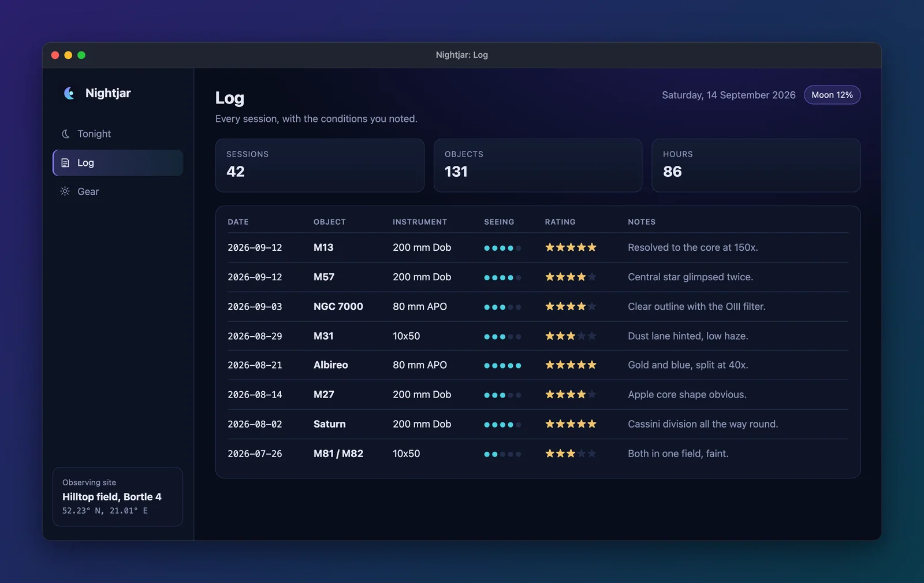This screenshot has height=583, width=924.
Task: Click '10x50' in the M31 row
Action: 407,336
